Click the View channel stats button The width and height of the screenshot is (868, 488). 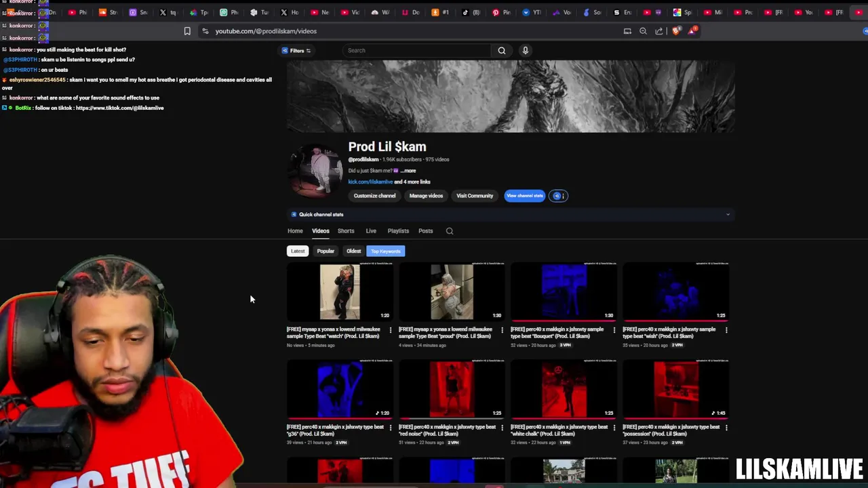pyautogui.click(x=524, y=196)
